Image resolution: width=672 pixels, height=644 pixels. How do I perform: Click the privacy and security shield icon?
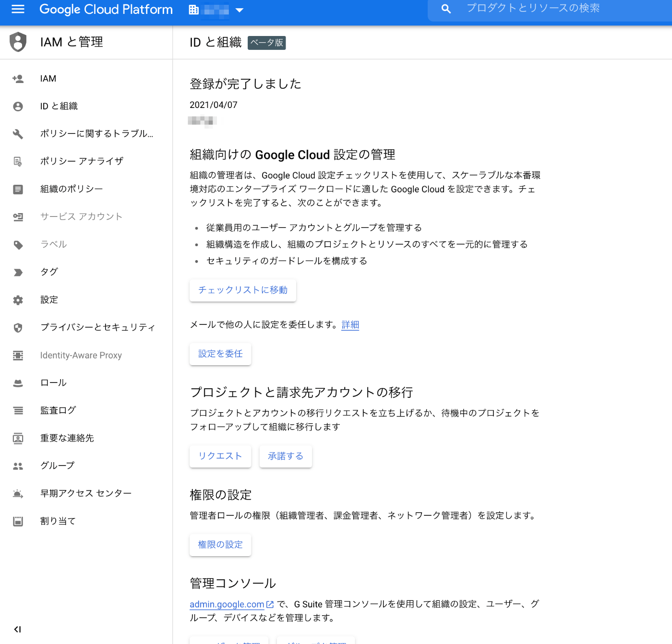[18, 328]
